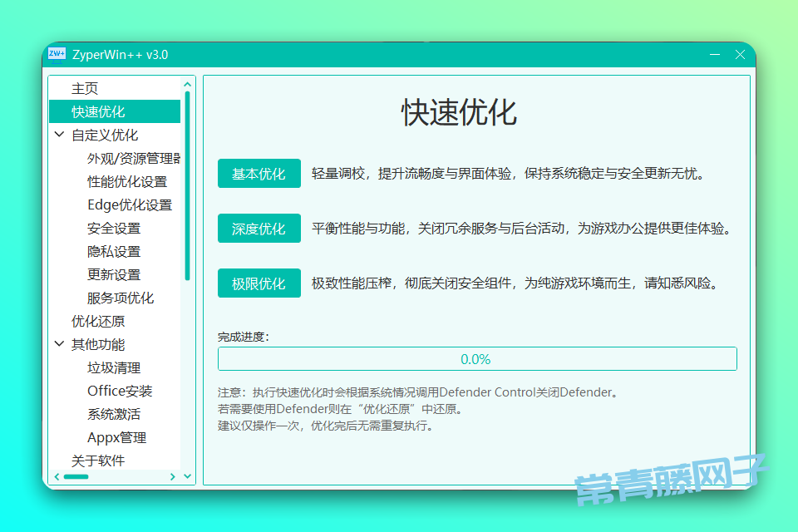Click the sidebar horizontal scrollbar thumb
The image size is (798, 532).
tap(76, 476)
